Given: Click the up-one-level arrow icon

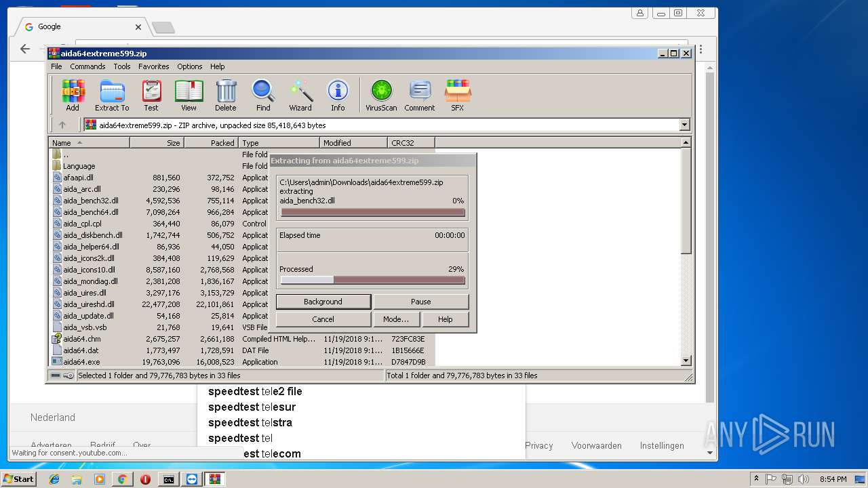Looking at the screenshot, I should pos(62,125).
